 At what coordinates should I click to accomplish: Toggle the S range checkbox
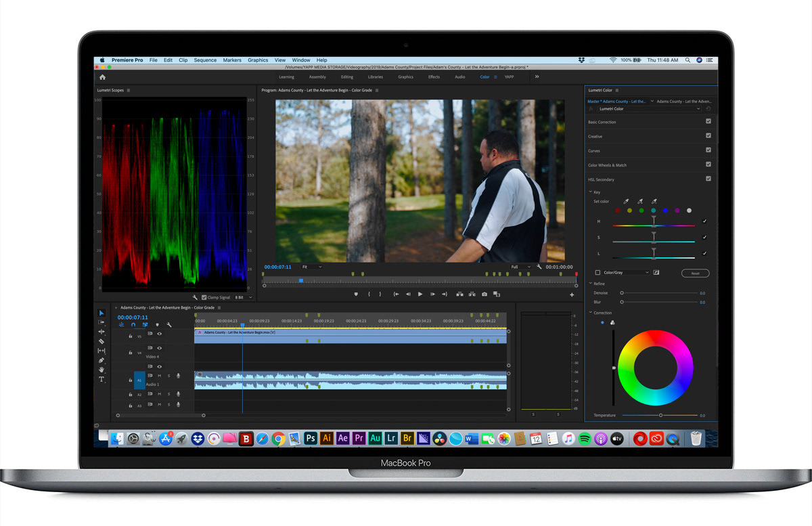[x=704, y=238]
